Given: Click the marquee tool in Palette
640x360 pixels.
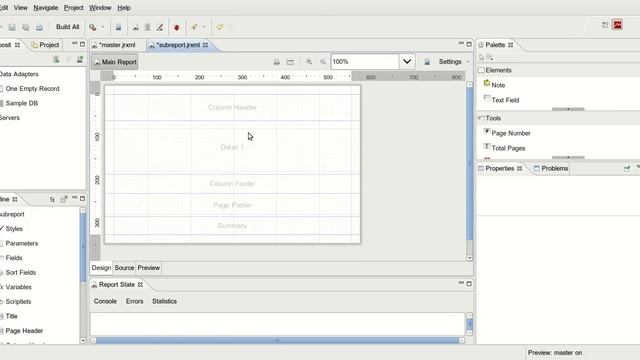Looking at the screenshot, I should 489,58.
